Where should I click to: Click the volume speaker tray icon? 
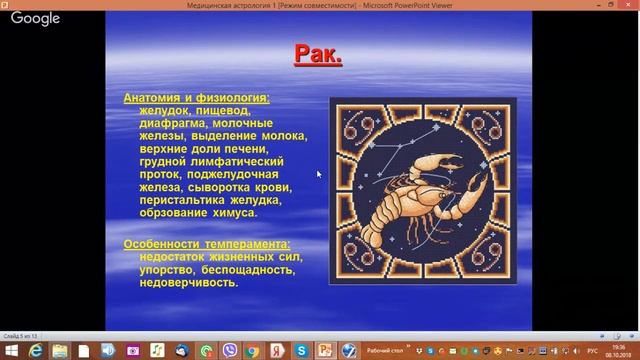(x=576, y=351)
